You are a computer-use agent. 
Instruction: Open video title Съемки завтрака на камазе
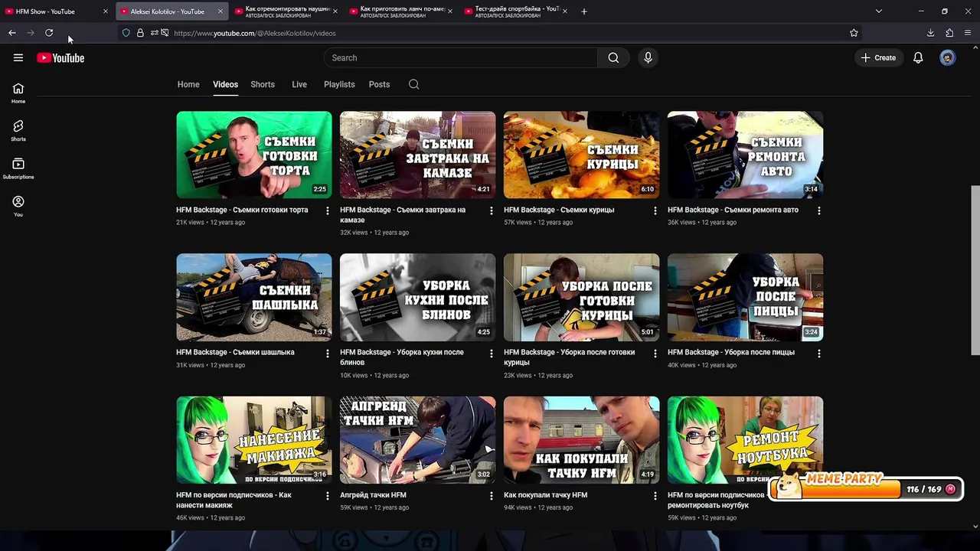pos(403,215)
